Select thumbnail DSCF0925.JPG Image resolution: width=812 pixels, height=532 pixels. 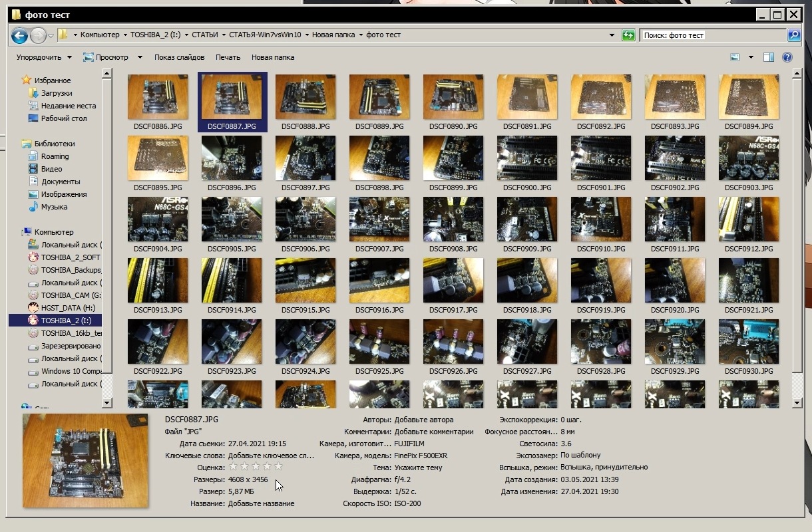379,347
